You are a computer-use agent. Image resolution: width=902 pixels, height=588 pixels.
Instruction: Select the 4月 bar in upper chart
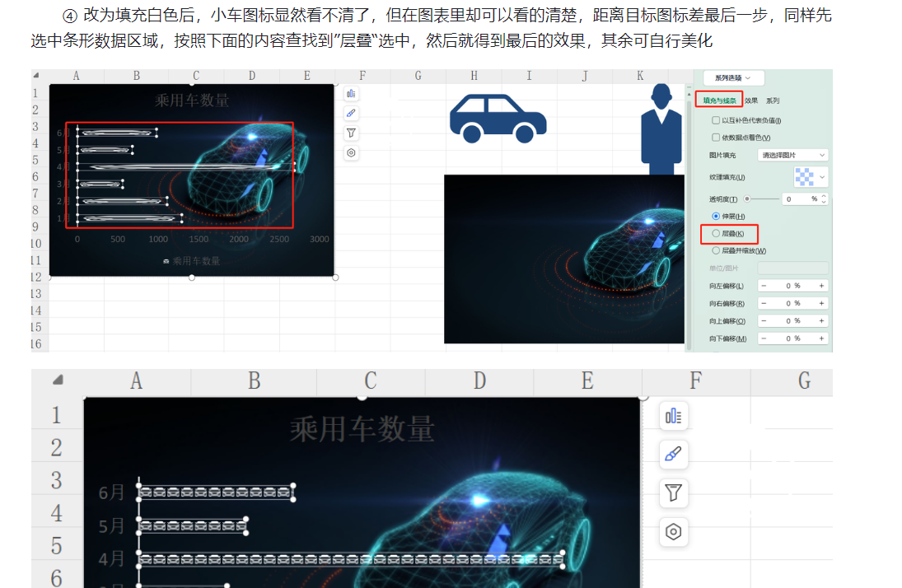pyautogui.click(x=186, y=167)
